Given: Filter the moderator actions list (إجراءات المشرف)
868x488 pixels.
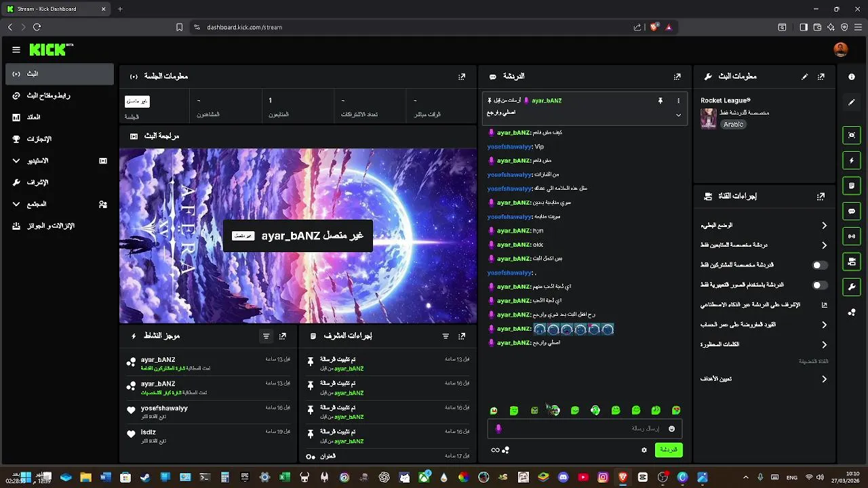Looking at the screenshot, I should (x=446, y=335).
